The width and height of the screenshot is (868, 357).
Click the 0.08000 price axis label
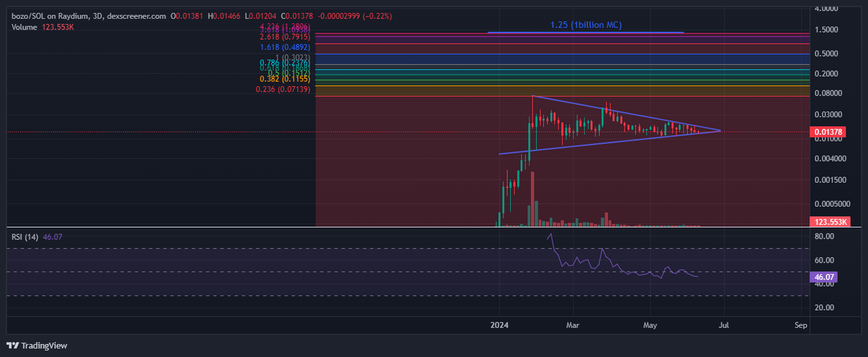click(x=828, y=93)
